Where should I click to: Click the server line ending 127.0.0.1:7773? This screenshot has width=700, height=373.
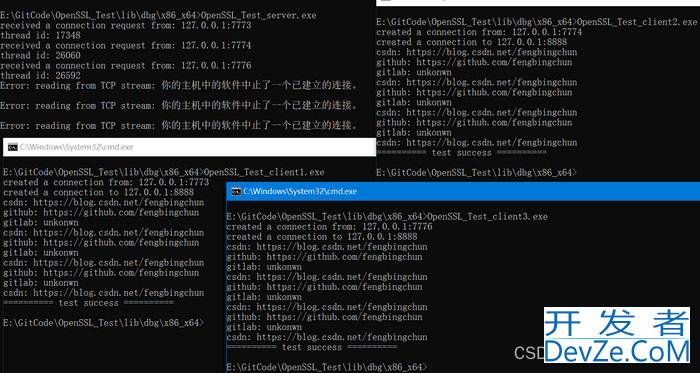pyautogui.click(x=125, y=25)
